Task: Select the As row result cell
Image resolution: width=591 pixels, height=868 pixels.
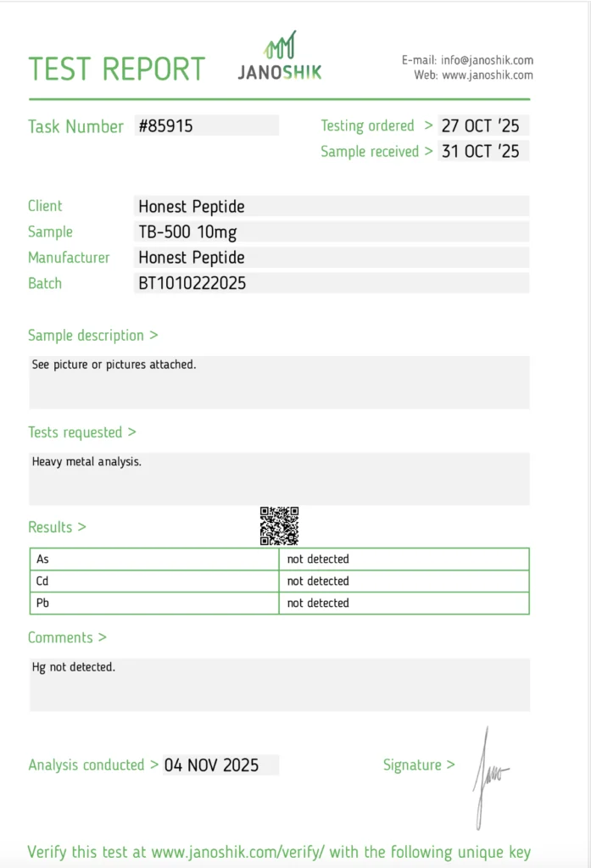Action: tap(403, 559)
